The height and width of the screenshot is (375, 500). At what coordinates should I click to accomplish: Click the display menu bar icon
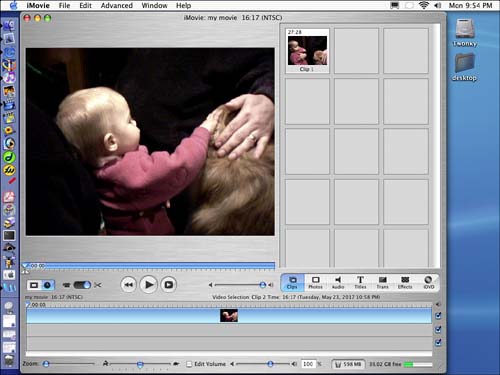pos(395,5)
